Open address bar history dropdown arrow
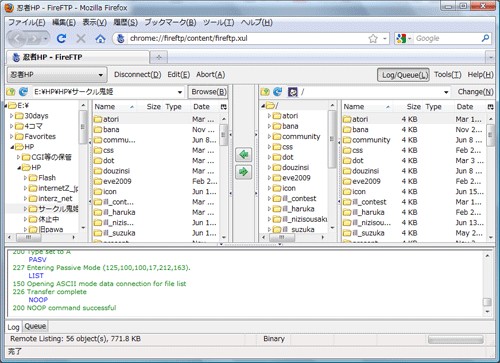Image resolution: width=500 pixels, height=363 pixels. tap(385, 39)
